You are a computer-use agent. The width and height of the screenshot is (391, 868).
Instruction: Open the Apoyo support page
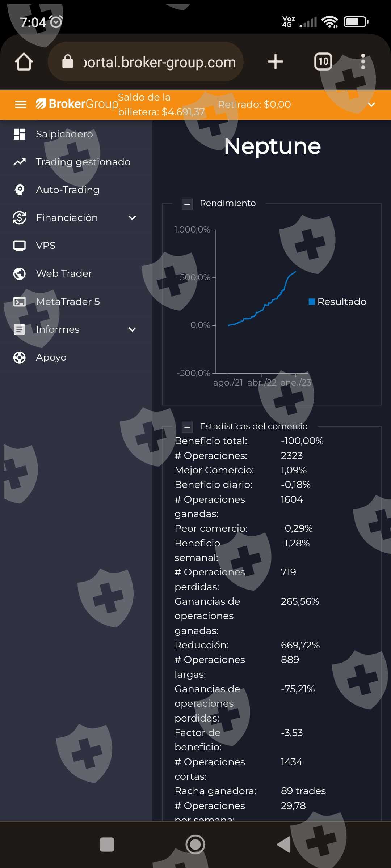[x=51, y=357]
